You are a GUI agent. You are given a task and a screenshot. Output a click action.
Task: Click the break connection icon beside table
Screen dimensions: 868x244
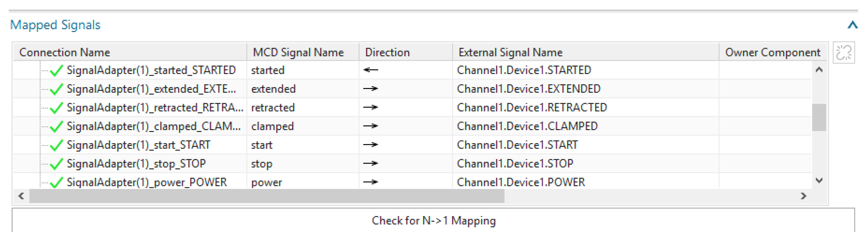pos(843,53)
